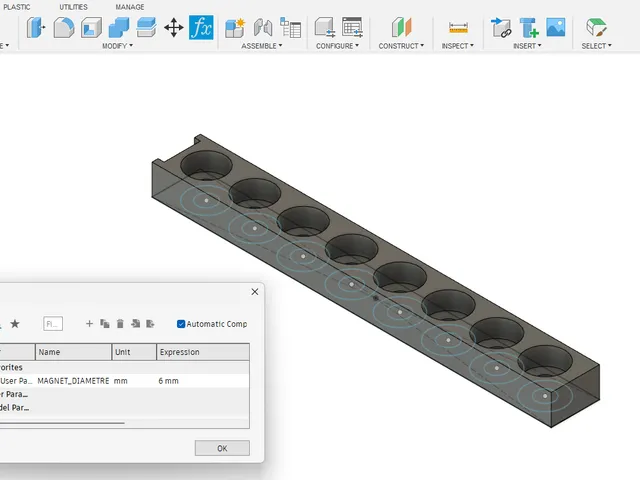Open the MODIFY dropdown menu
The height and width of the screenshot is (480, 640).
pyautogui.click(x=117, y=46)
